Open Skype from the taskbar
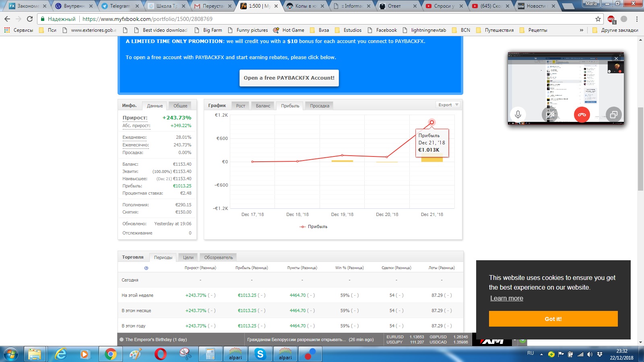 [260, 354]
